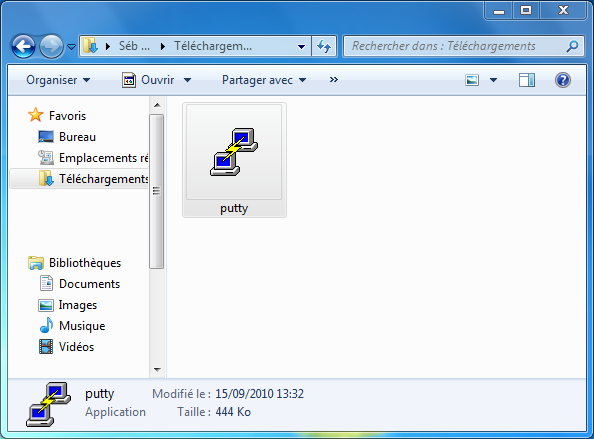Screen dimensions: 594x439
Task: Click the Documents page icon
Action: click(x=46, y=283)
